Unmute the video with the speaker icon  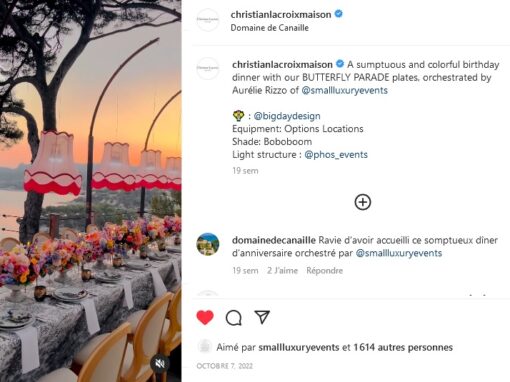coord(160,363)
